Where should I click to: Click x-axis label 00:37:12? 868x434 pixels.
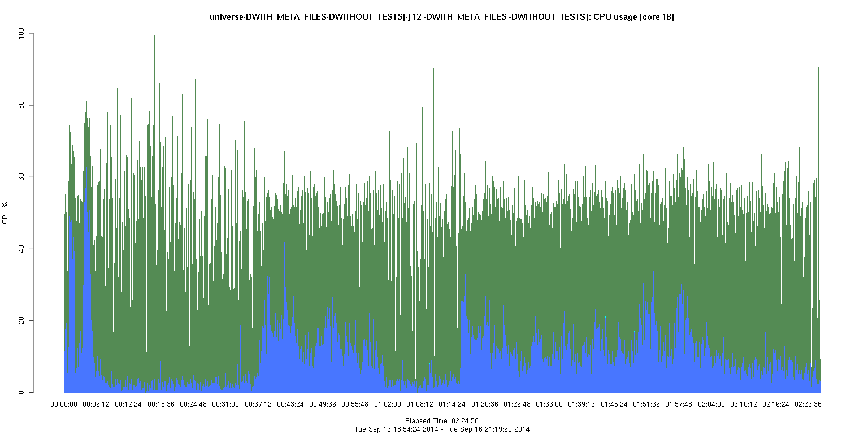258,405
